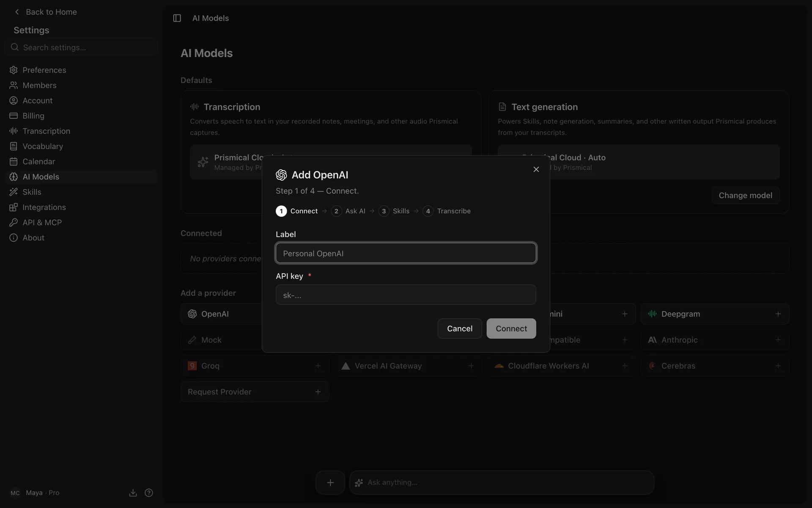Add the Anthropic provider
The height and width of the screenshot is (508, 812).
coord(715,340)
